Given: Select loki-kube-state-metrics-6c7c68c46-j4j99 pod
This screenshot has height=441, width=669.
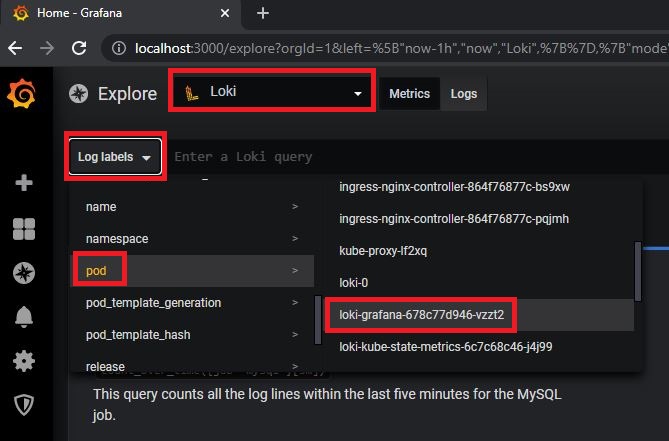Looking at the screenshot, I should click(x=479, y=346).
